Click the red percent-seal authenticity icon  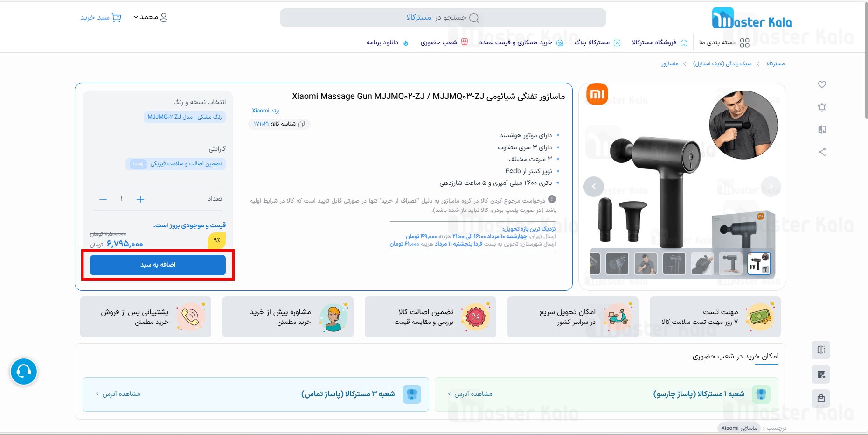pyautogui.click(x=476, y=317)
